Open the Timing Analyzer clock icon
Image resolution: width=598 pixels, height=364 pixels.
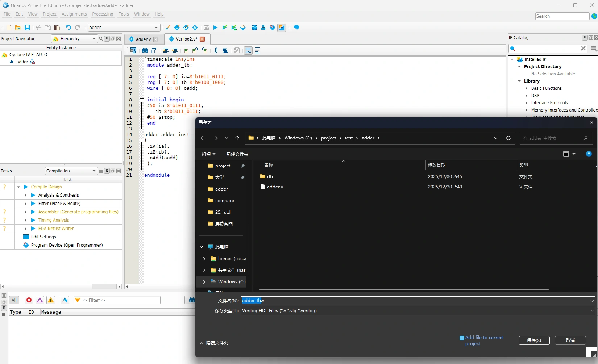pyautogui.click(x=254, y=28)
